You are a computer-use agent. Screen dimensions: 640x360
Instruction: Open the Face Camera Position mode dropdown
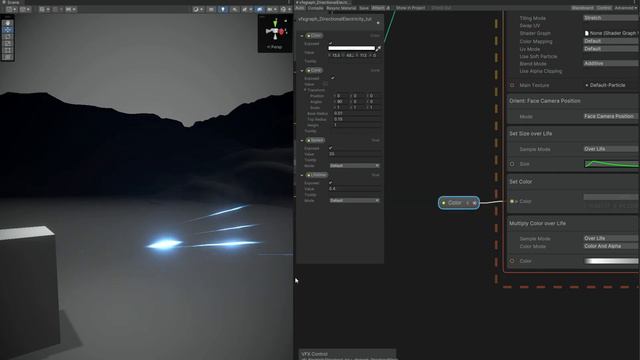pos(611,116)
